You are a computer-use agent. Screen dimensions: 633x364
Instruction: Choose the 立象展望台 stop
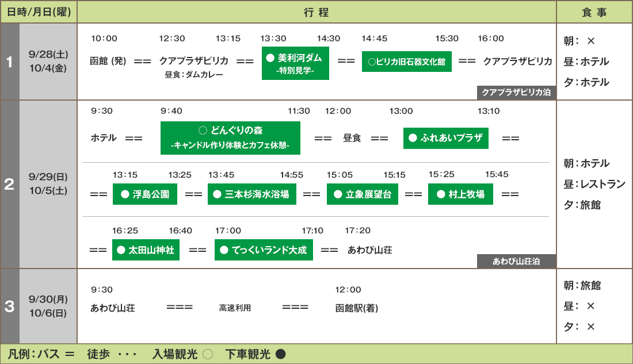pos(363,194)
